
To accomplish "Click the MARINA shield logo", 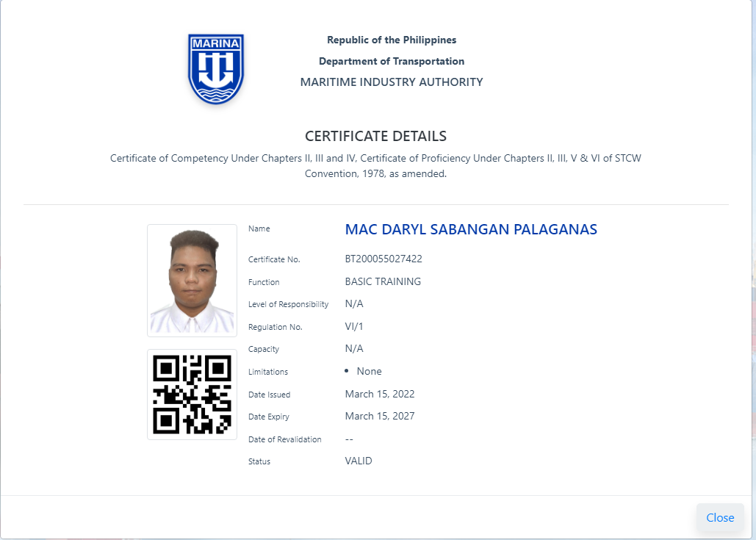I will pos(215,69).
